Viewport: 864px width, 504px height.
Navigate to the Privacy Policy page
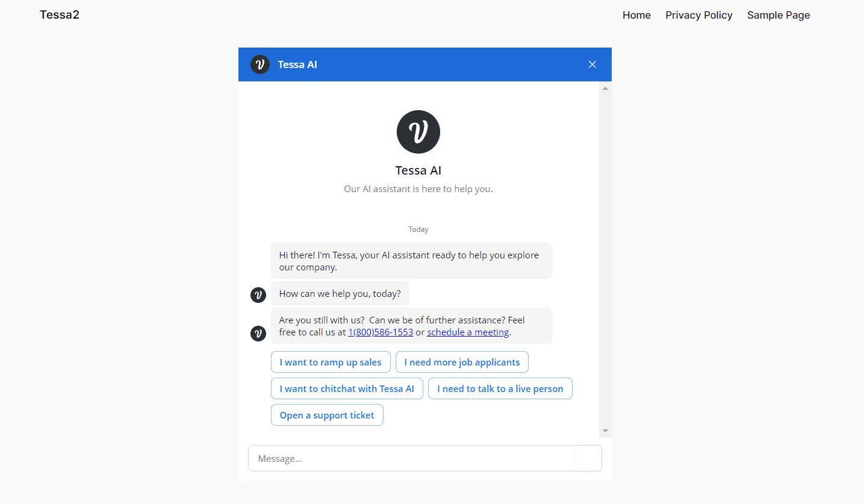(x=698, y=14)
